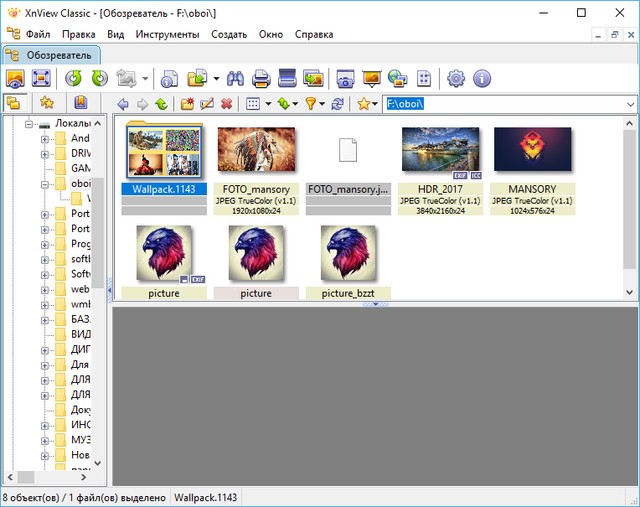
Task: Go up one folder level using green arrow
Action: click(162, 104)
